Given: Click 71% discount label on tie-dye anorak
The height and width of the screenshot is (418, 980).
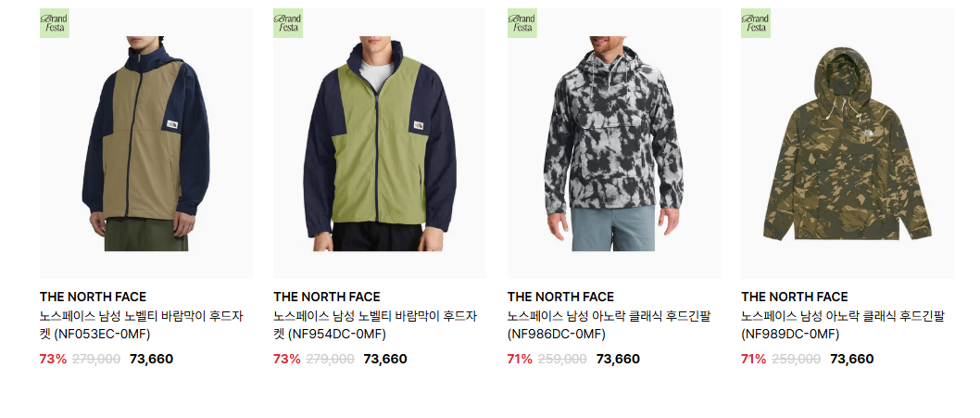Looking at the screenshot, I should [520, 360].
